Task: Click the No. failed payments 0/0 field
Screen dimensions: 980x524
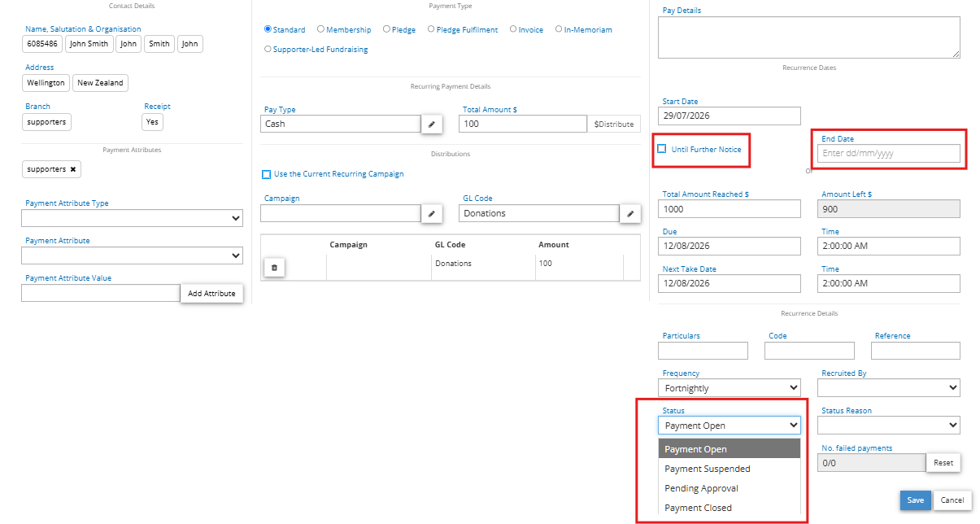Action: pyautogui.click(x=872, y=462)
